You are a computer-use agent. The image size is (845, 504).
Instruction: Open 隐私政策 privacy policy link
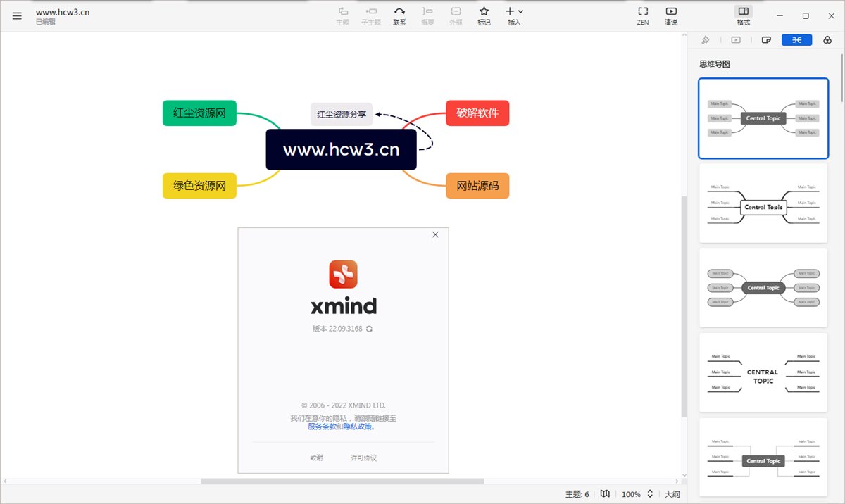[358, 427]
